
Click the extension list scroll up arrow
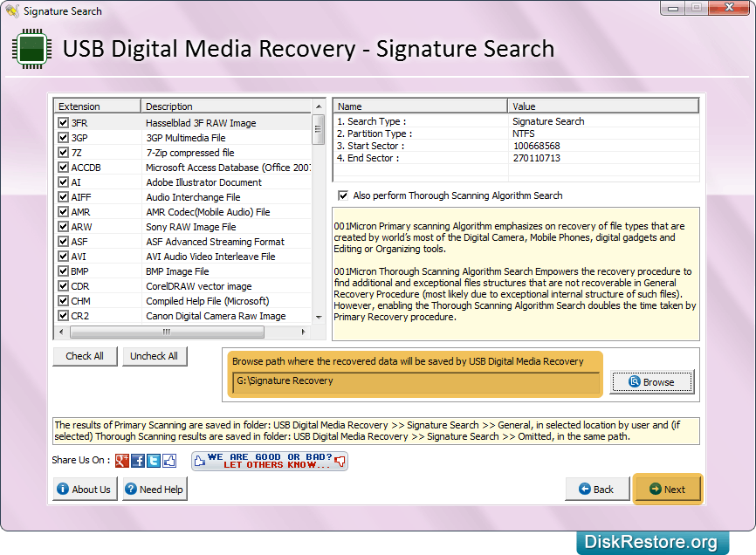319,106
